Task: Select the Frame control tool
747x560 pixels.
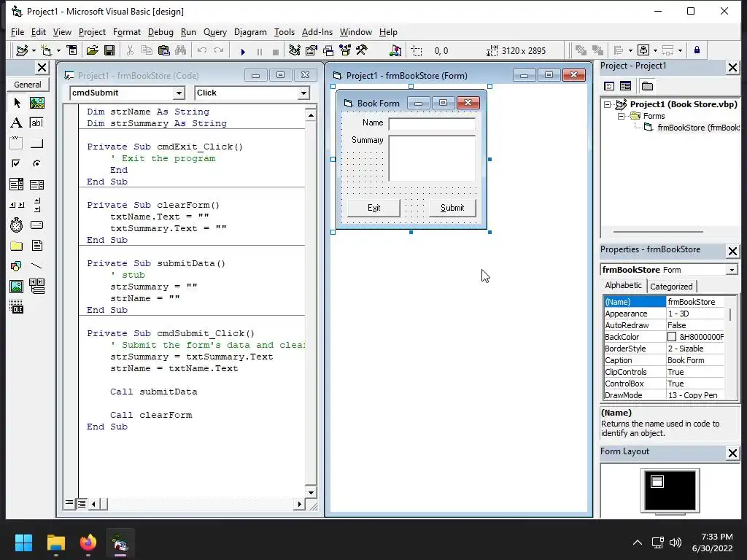Action: click(17, 143)
